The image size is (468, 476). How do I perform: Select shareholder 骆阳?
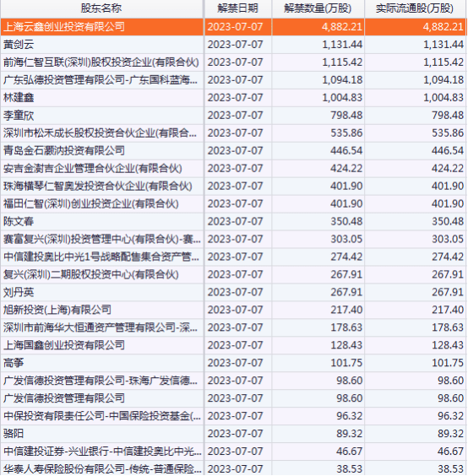[x=14, y=434]
